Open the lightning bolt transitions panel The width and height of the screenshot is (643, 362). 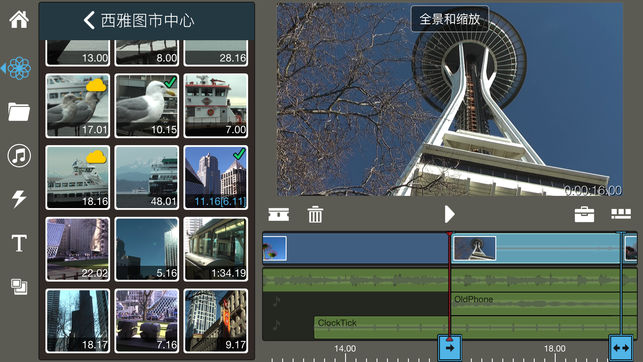(x=19, y=199)
